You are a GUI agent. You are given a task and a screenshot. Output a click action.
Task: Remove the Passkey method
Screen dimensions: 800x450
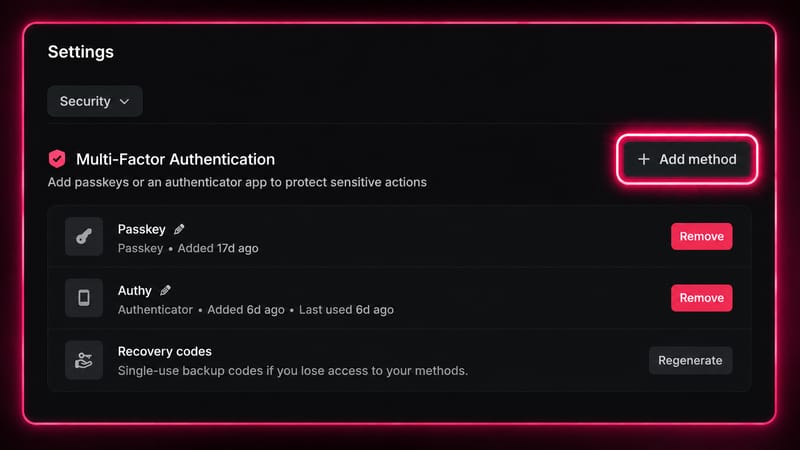pos(702,236)
